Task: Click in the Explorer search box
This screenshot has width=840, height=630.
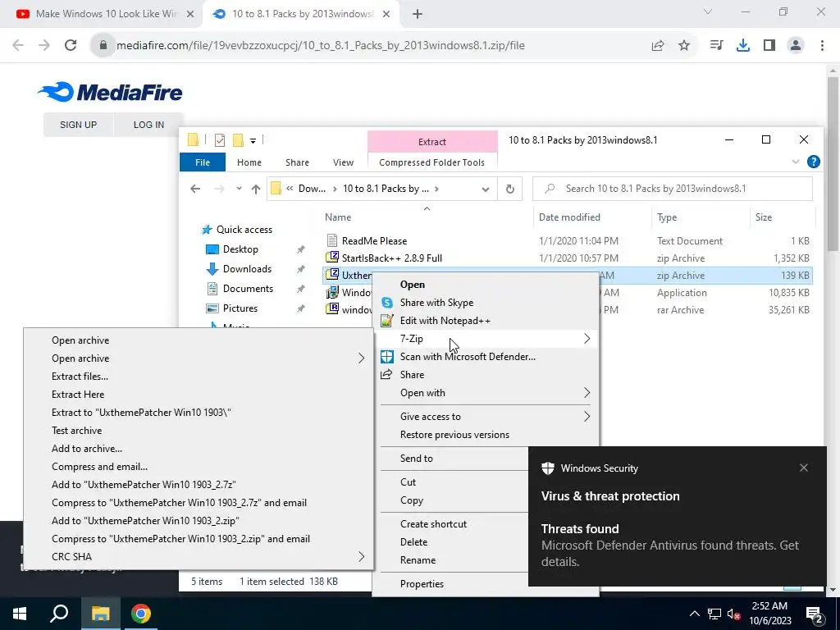Action: tap(673, 189)
